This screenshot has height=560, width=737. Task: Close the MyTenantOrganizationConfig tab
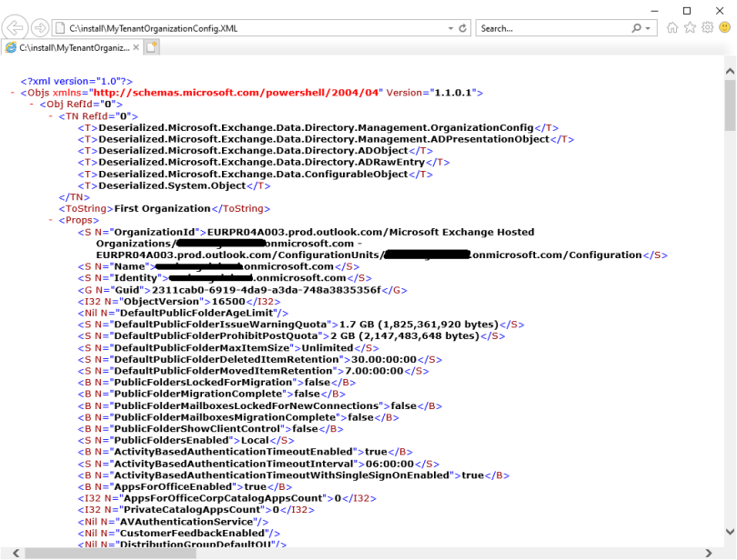[x=136, y=47]
